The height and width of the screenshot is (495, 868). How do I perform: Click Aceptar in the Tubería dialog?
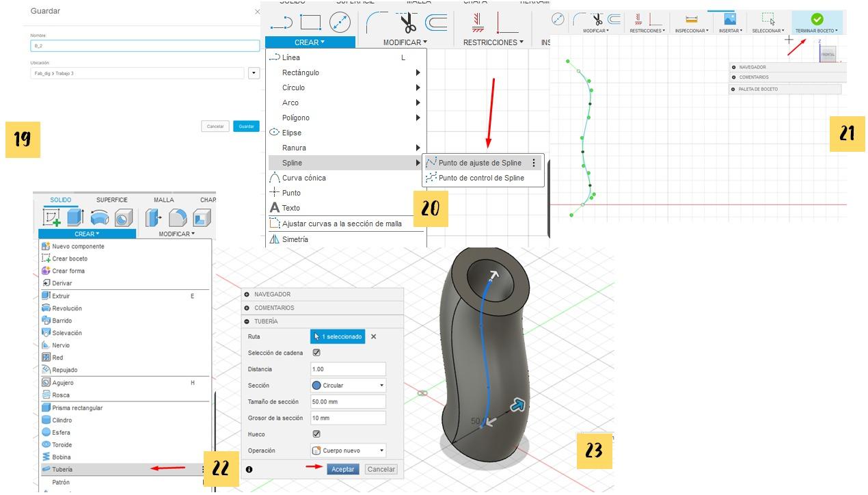343,470
